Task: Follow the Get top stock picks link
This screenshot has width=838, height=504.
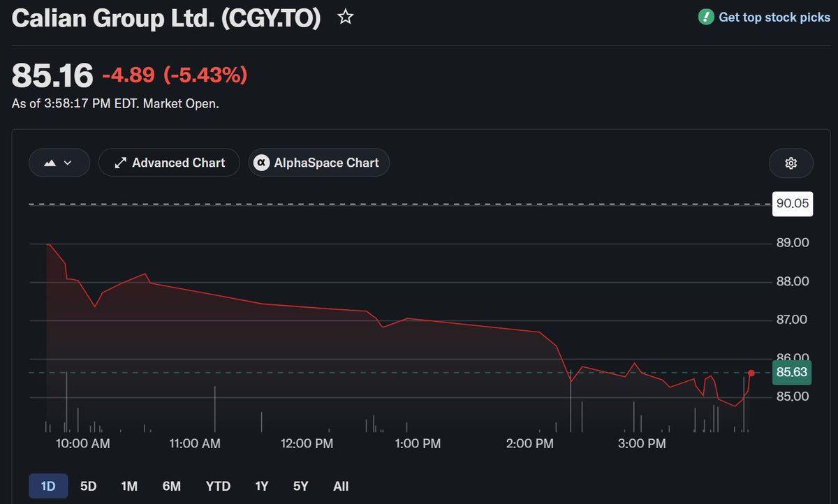Action: click(x=774, y=17)
